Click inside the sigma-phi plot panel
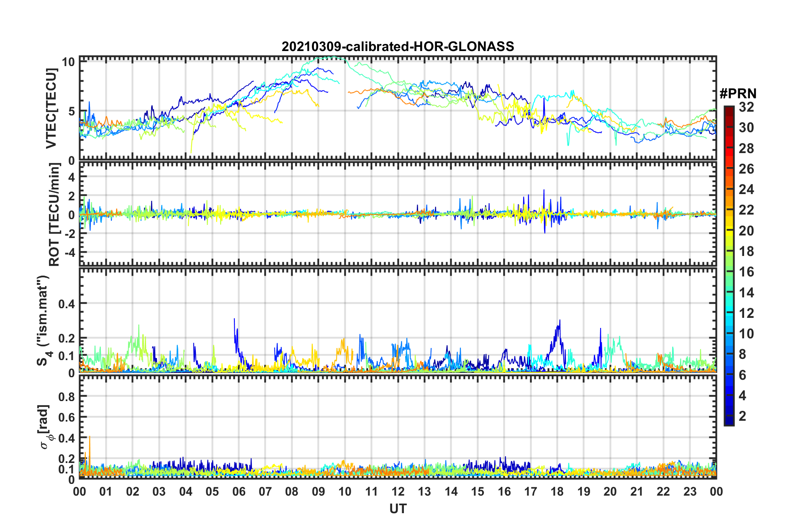796x532 pixels. click(398, 426)
